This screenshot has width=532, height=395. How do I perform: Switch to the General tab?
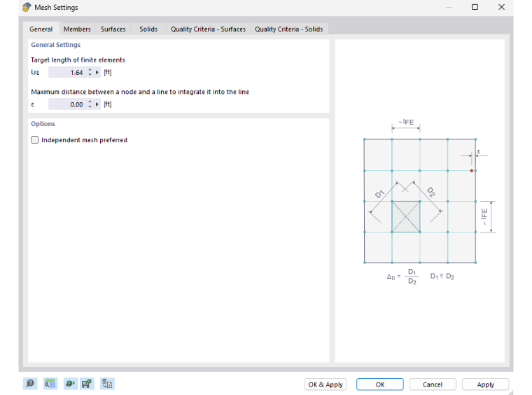pyautogui.click(x=41, y=29)
